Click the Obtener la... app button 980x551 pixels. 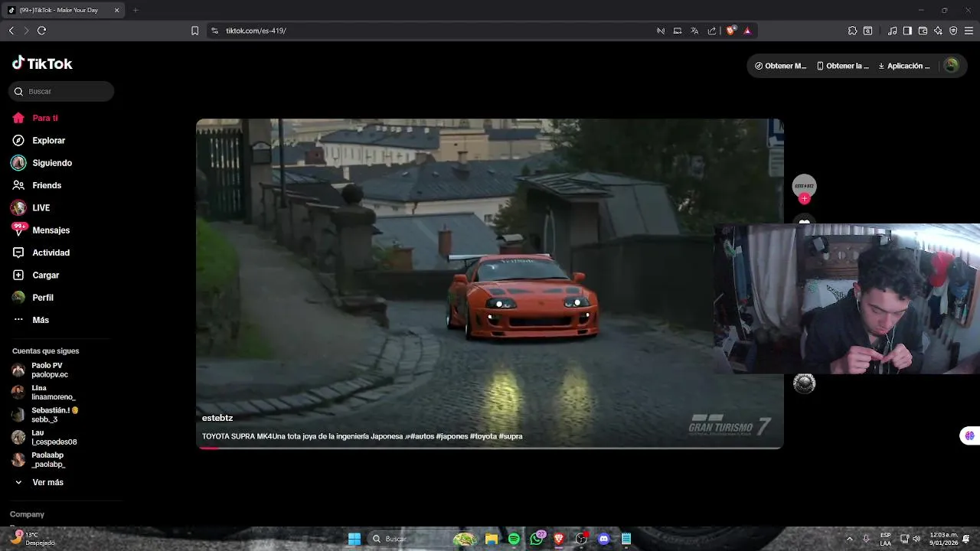coord(842,66)
